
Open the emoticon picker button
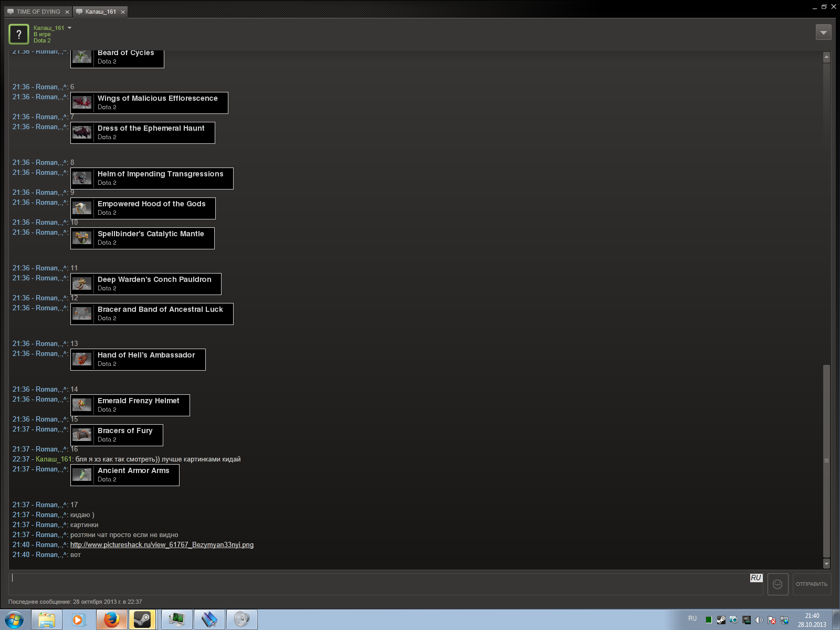pos(778,584)
